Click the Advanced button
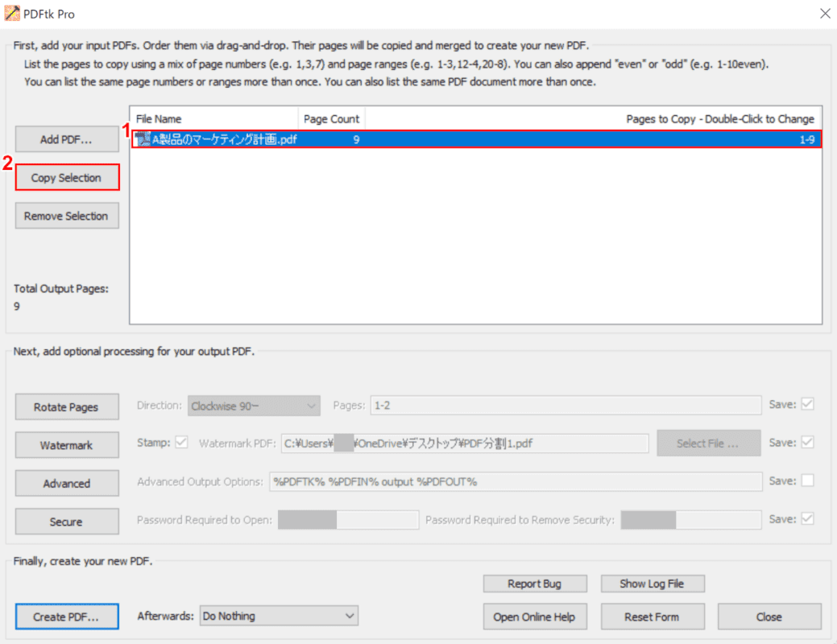 (x=67, y=483)
